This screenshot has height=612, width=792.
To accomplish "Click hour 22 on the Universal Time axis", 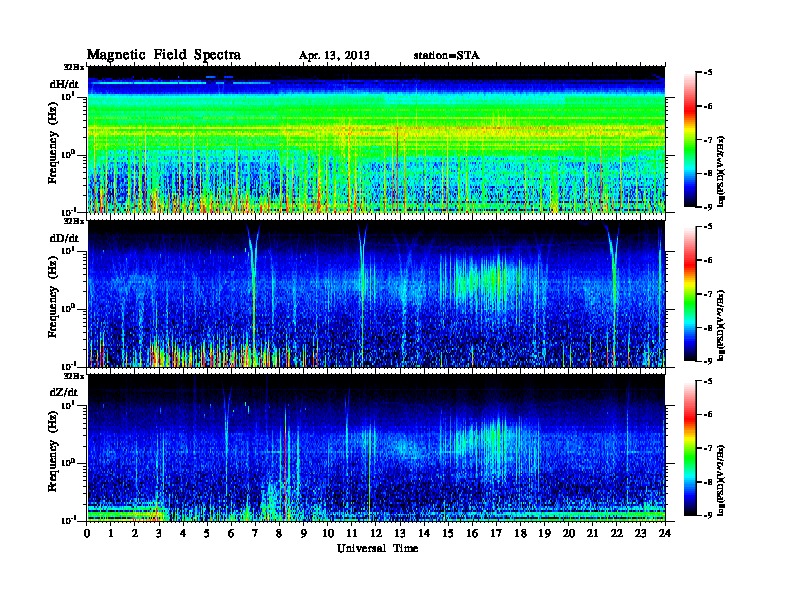I will [x=617, y=533].
